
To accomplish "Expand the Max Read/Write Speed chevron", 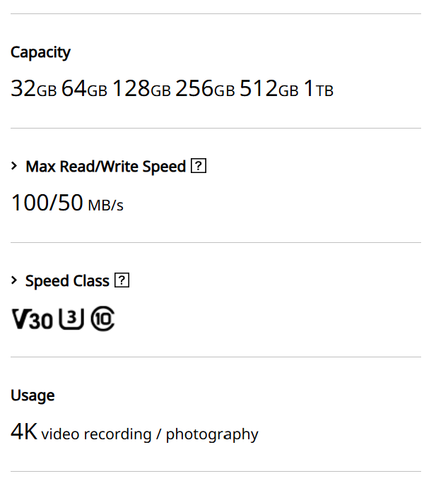I will point(14,167).
